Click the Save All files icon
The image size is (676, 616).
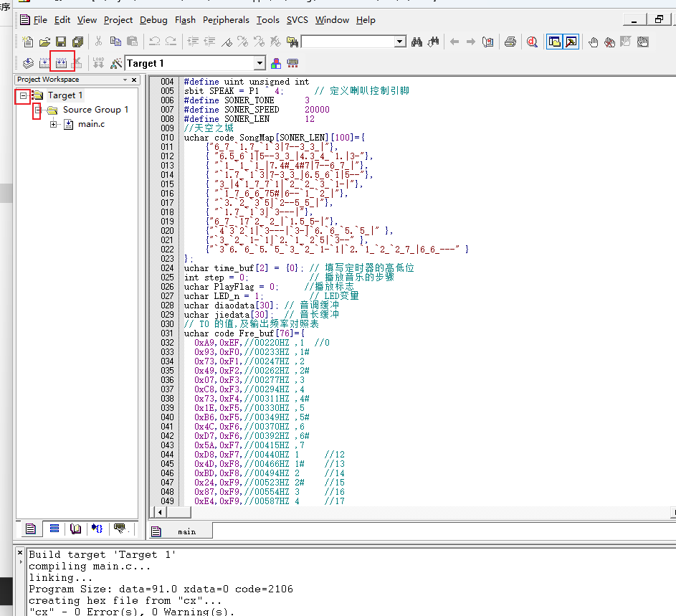(x=77, y=42)
